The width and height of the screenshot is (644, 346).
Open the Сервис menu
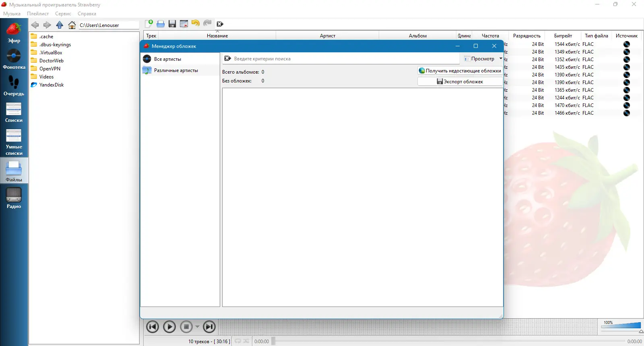[x=63, y=14]
